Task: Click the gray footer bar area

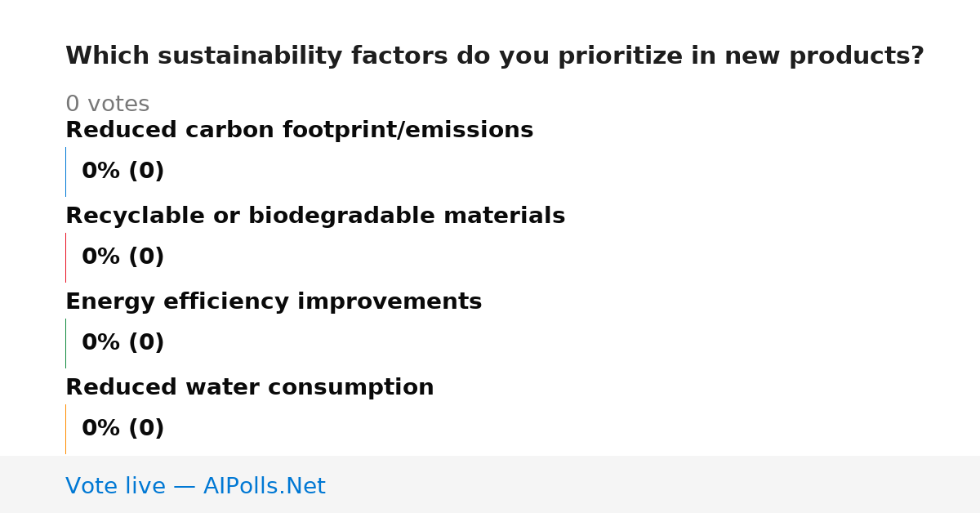Action: (490, 484)
